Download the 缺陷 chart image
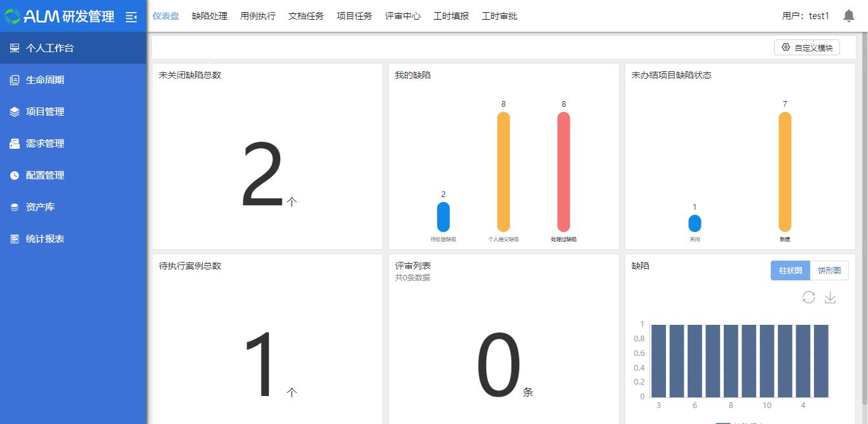The height and width of the screenshot is (424, 868). (x=830, y=297)
